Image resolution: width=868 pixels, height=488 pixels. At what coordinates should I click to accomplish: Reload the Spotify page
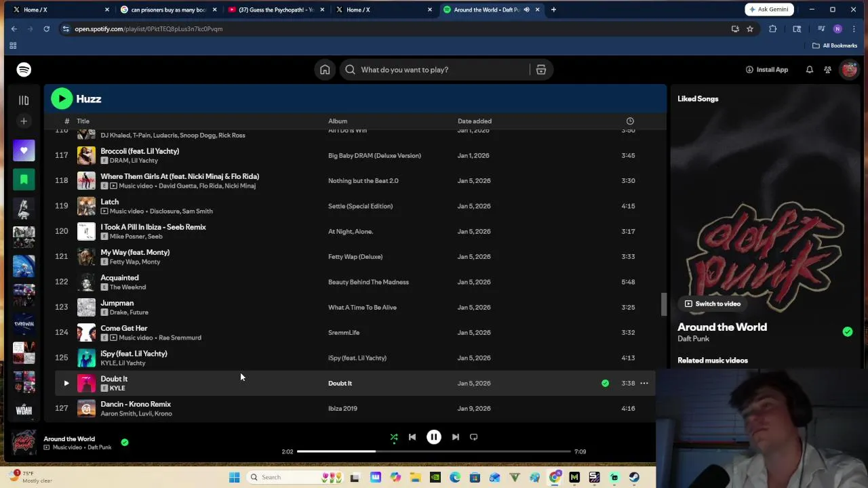(x=46, y=29)
